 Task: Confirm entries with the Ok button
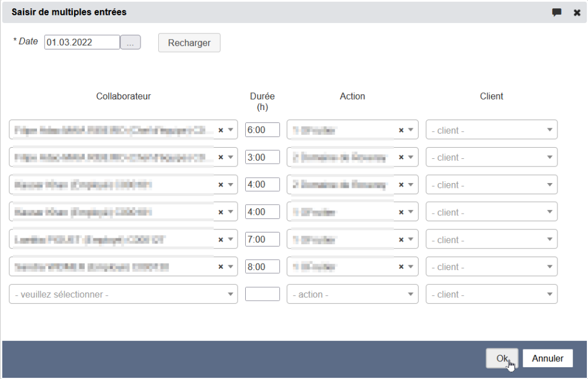[502, 358]
